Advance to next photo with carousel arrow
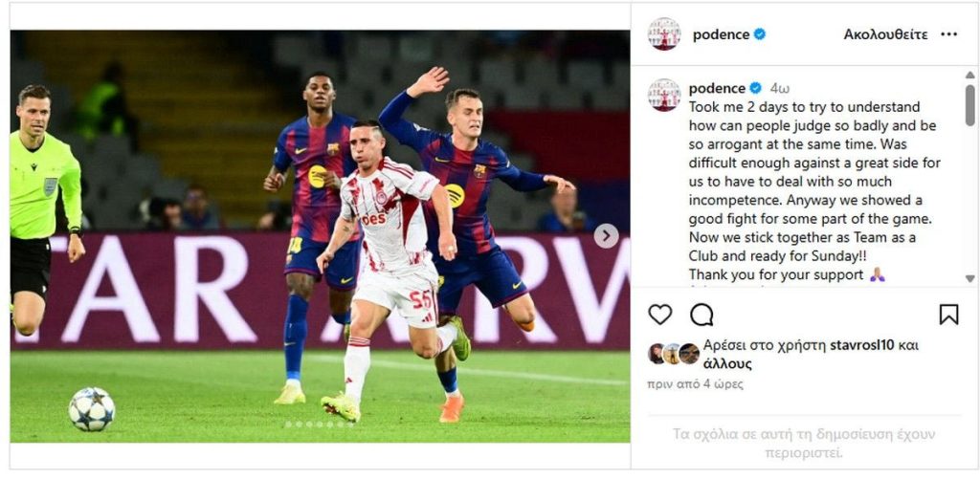 pyautogui.click(x=606, y=235)
